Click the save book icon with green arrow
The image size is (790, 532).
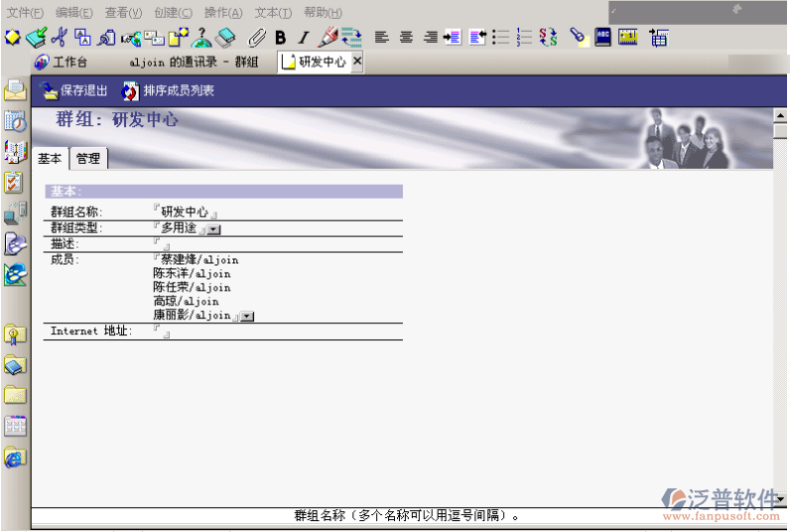pyautogui.click(x=36, y=38)
